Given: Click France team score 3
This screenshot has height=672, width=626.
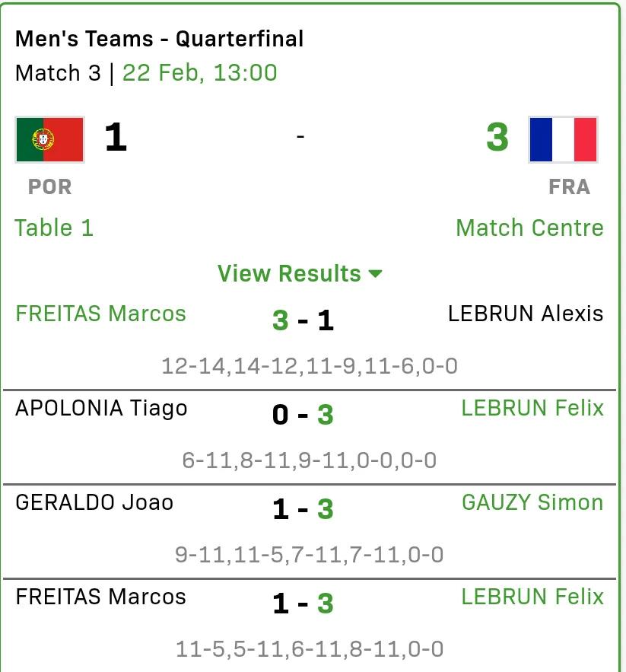Looking at the screenshot, I should (497, 137).
